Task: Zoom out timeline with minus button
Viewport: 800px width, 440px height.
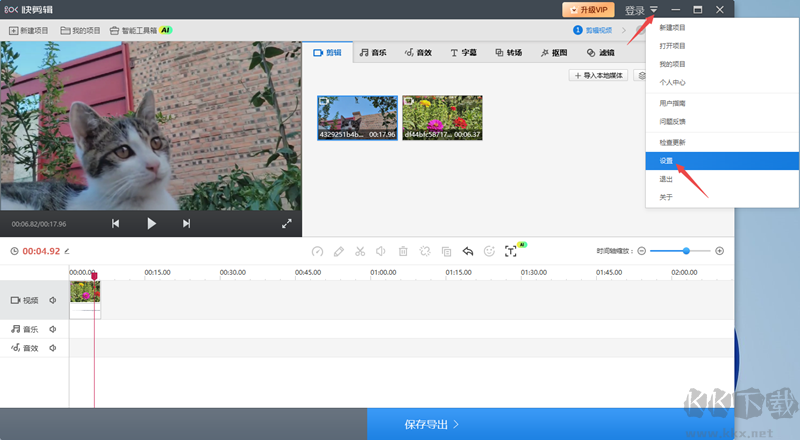Action: [x=642, y=251]
